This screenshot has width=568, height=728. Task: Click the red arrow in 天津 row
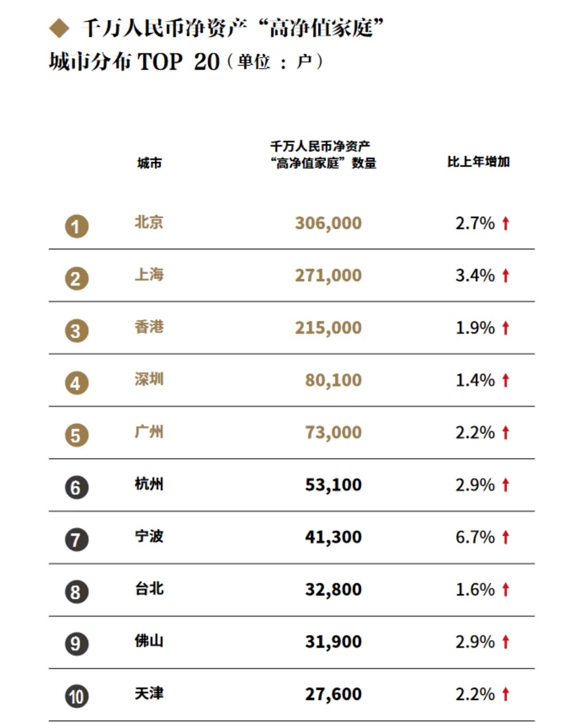[506, 694]
